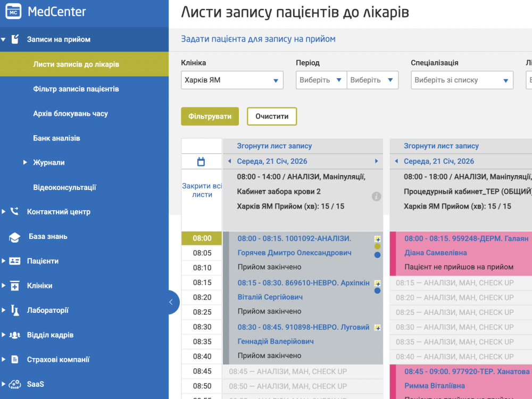The height and width of the screenshot is (399, 532).
Task: Open appointment 977920-ТЕР Ханатова
Action: tap(467, 379)
